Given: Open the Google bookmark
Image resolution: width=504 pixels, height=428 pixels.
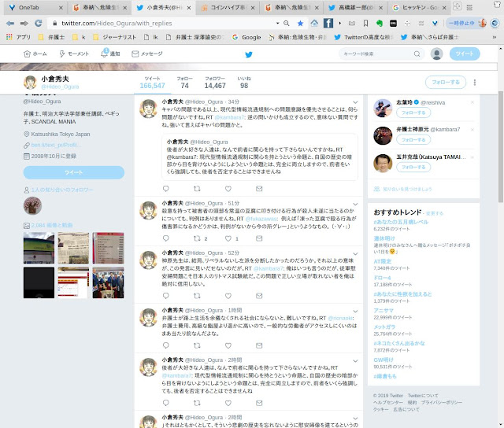Looking at the screenshot, I should (246, 37).
